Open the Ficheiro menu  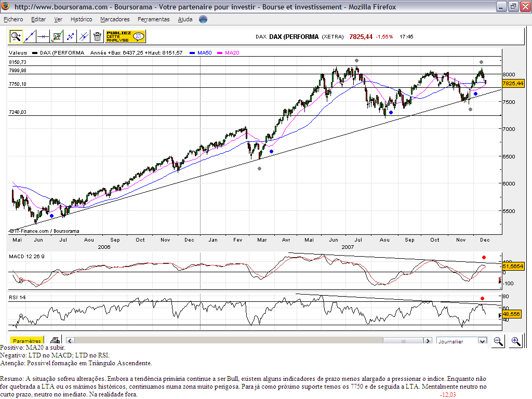(13, 19)
